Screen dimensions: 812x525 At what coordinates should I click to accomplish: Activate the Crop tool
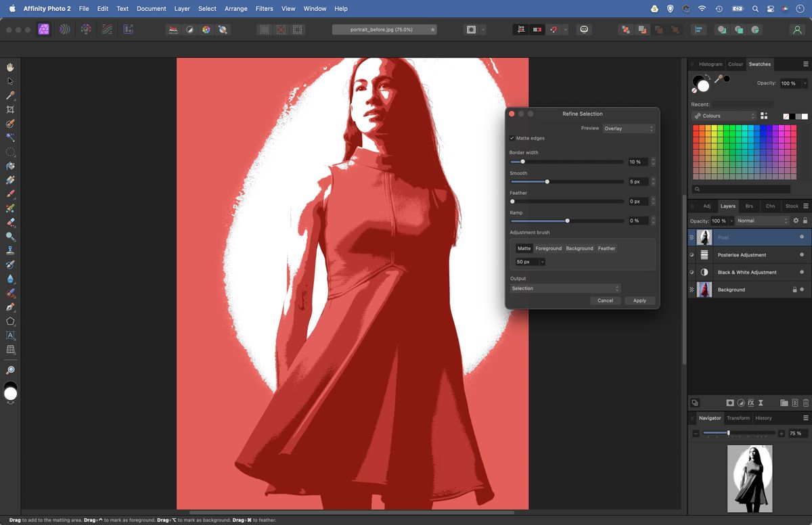point(9,109)
